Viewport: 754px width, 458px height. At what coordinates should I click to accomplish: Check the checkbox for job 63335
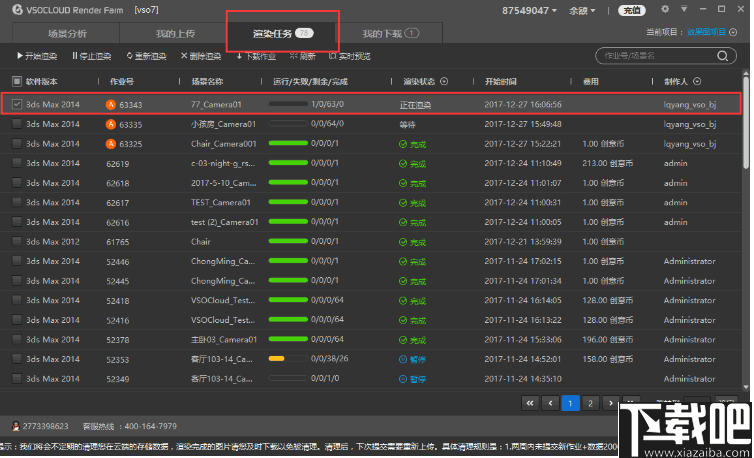(x=17, y=124)
